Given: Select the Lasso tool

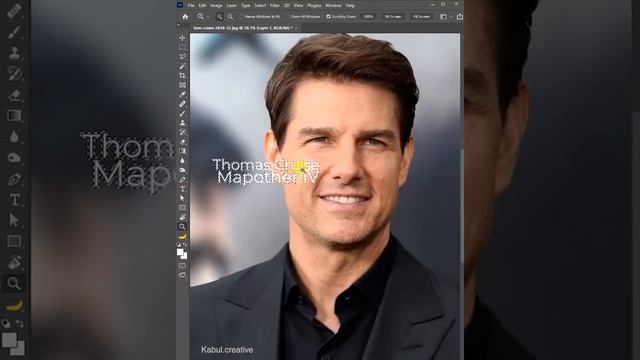Looking at the screenshot, I should pyautogui.click(x=182, y=57).
